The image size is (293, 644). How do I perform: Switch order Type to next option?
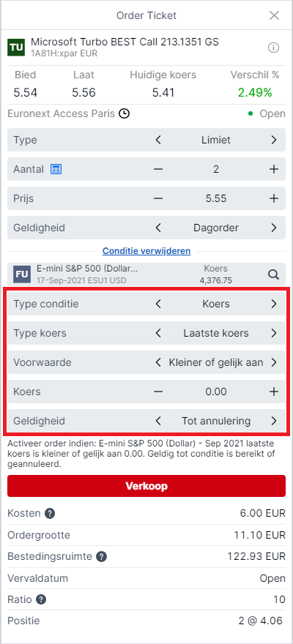tap(274, 140)
